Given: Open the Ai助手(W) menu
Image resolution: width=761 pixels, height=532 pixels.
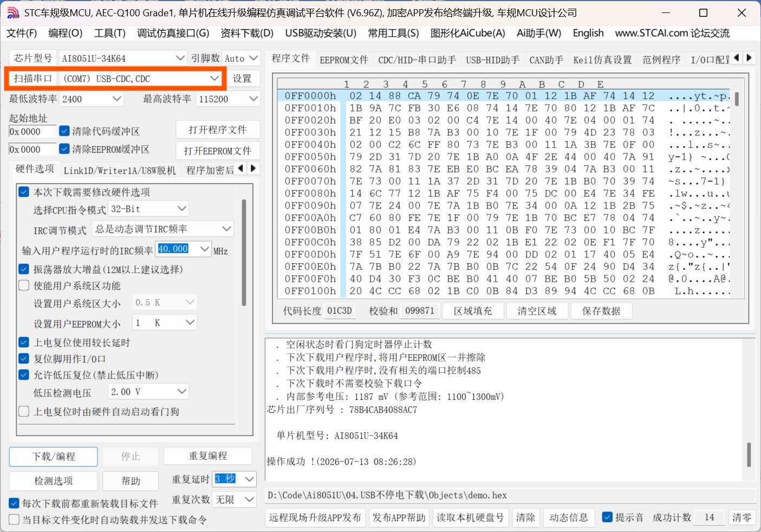Looking at the screenshot, I should [x=539, y=33].
